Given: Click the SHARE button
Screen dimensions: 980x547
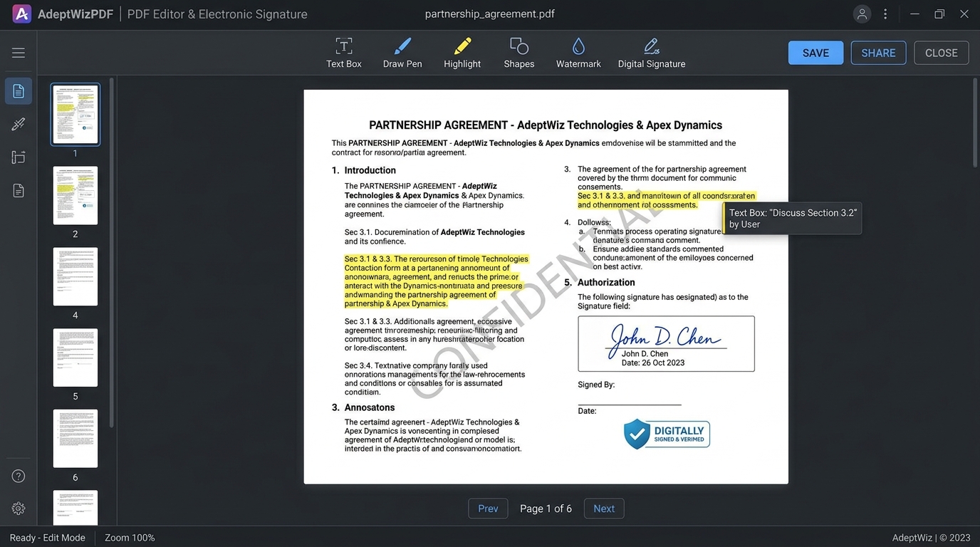Looking at the screenshot, I should pos(878,53).
